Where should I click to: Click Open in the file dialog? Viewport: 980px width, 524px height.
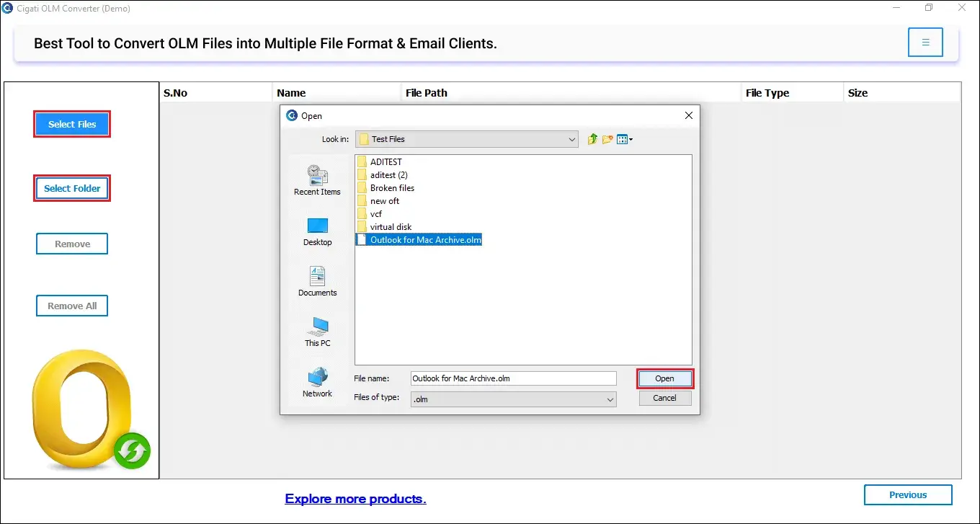click(664, 378)
